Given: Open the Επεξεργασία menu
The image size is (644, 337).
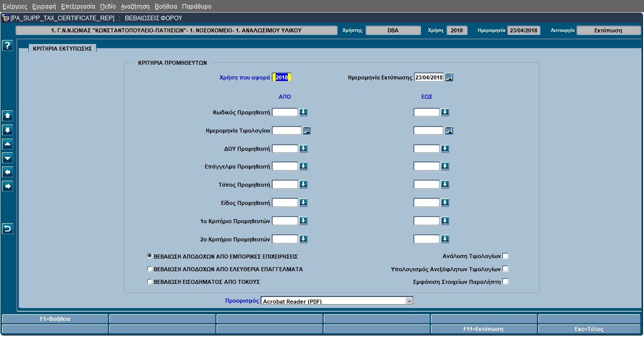Looking at the screenshot, I should 78,7.
